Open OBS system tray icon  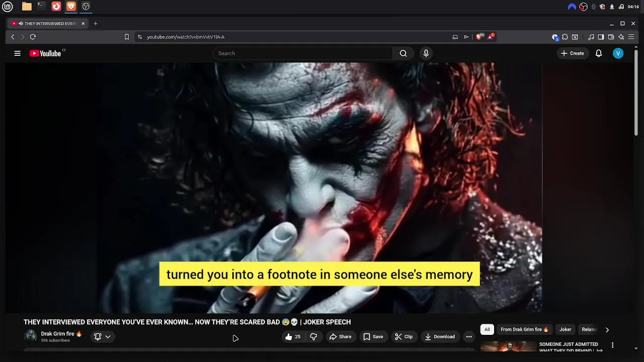click(584, 7)
